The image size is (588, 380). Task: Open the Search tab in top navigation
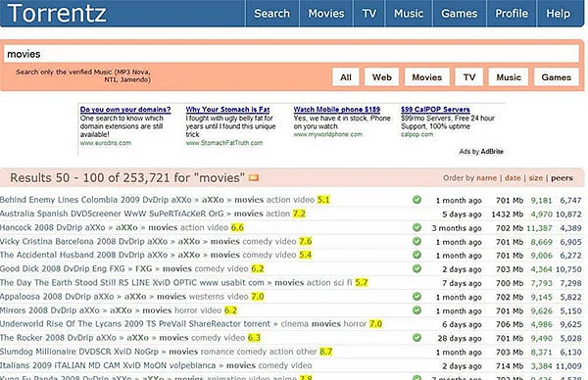click(x=271, y=14)
